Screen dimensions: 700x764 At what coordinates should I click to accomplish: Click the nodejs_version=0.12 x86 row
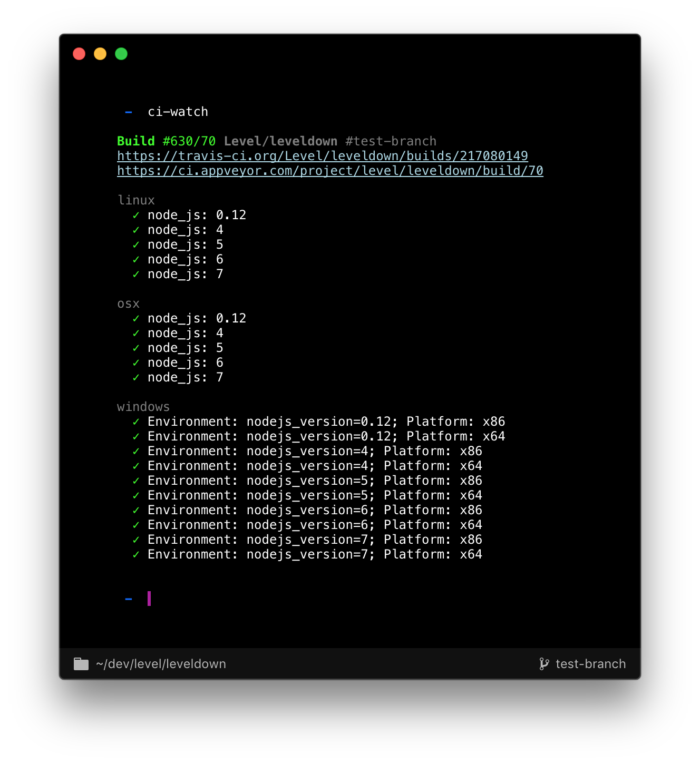point(318,422)
